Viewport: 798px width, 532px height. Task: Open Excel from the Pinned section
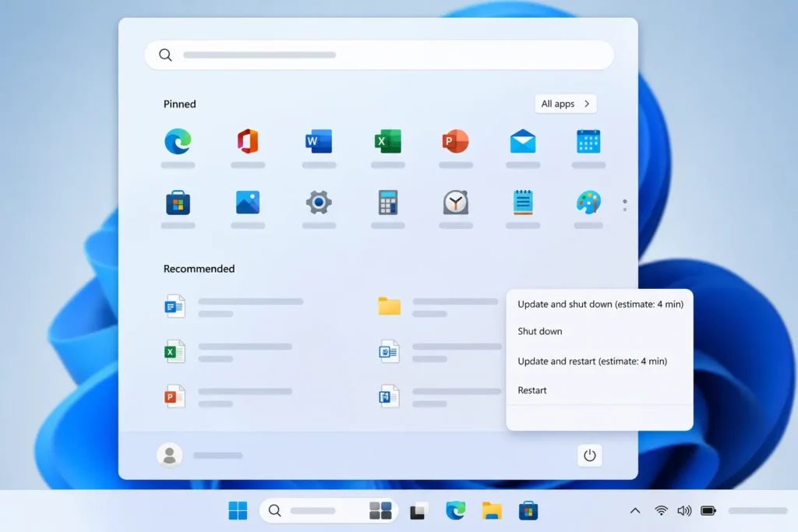pyautogui.click(x=386, y=140)
